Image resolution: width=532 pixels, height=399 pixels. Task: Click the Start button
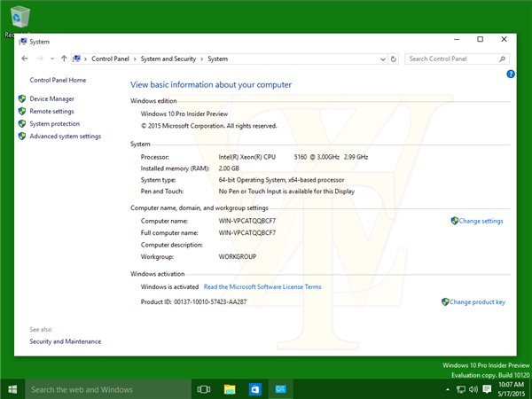(x=12, y=389)
